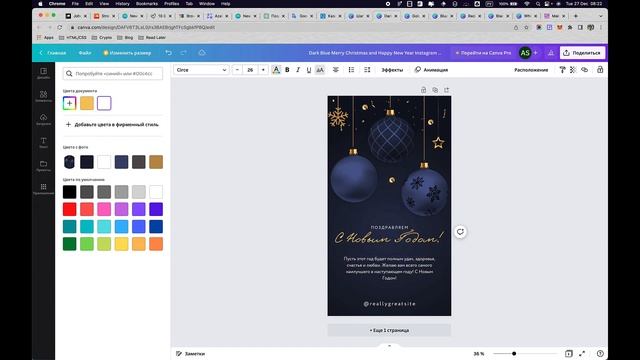Click the cloud save status icon
The height and width of the screenshot is (360, 640).
point(202,53)
